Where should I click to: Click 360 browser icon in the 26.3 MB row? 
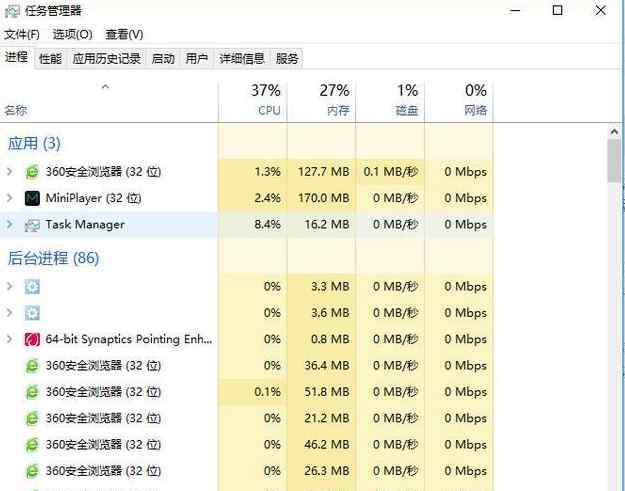(32, 471)
